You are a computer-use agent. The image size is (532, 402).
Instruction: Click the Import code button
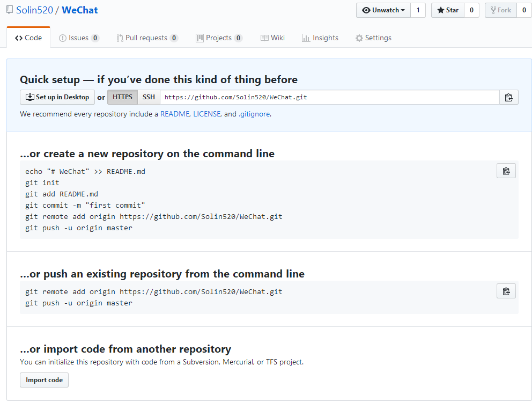(44, 380)
